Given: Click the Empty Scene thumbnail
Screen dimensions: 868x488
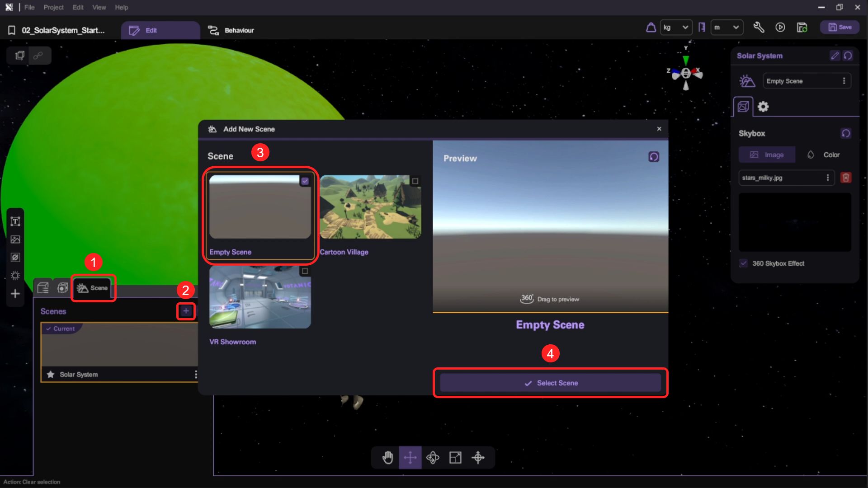Looking at the screenshot, I should pyautogui.click(x=260, y=207).
